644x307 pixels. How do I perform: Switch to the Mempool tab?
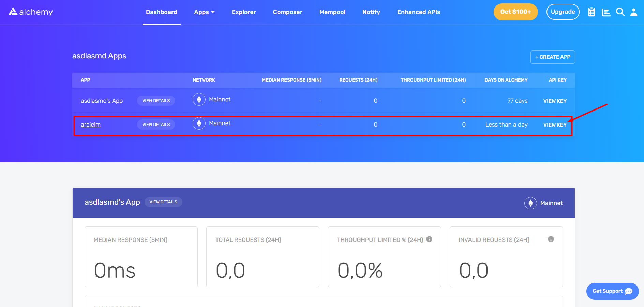pos(332,12)
